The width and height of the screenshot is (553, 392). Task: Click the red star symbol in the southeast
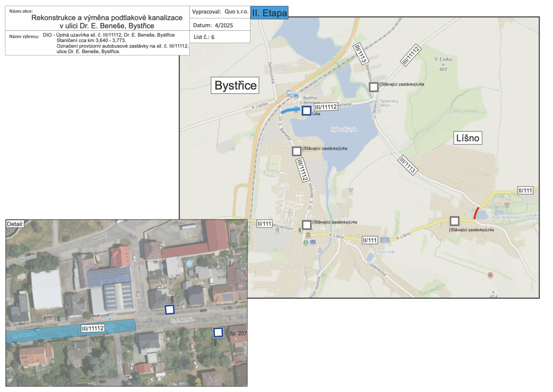pyautogui.click(x=490, y=275)
